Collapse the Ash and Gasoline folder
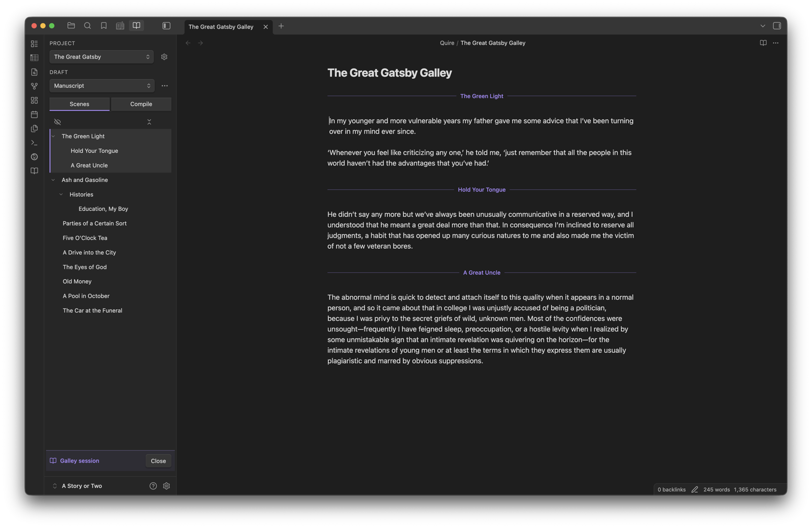The width and height of the screenshot is (812, 528). [x=53, y=180]
